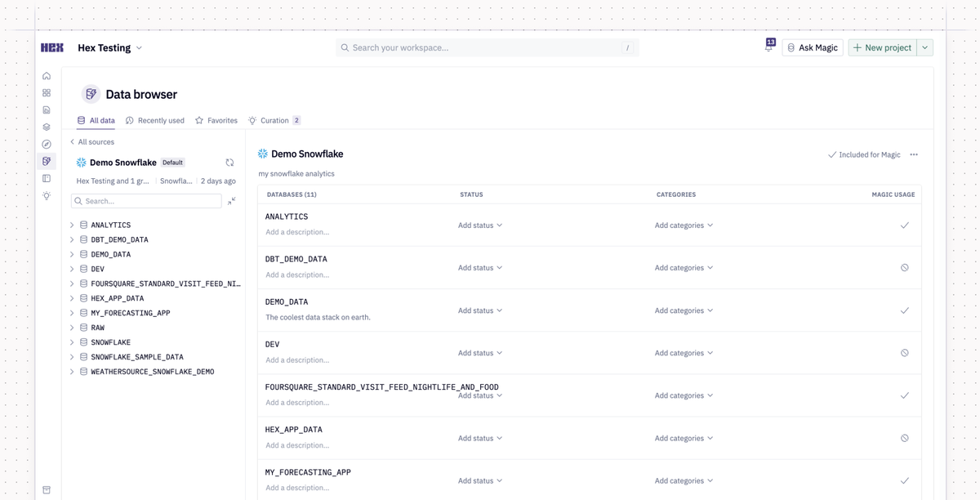Open the archive icon at sidebar bottom
The width and height of the screenshot is (980, 500).
(x=47, y=490)
